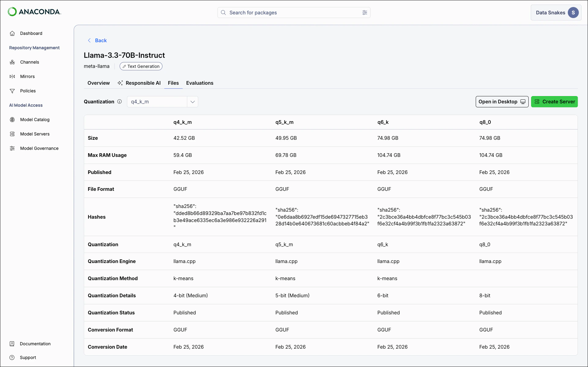Open the Dashboard home icon
588x367 pixels.
tap(12, 33)
